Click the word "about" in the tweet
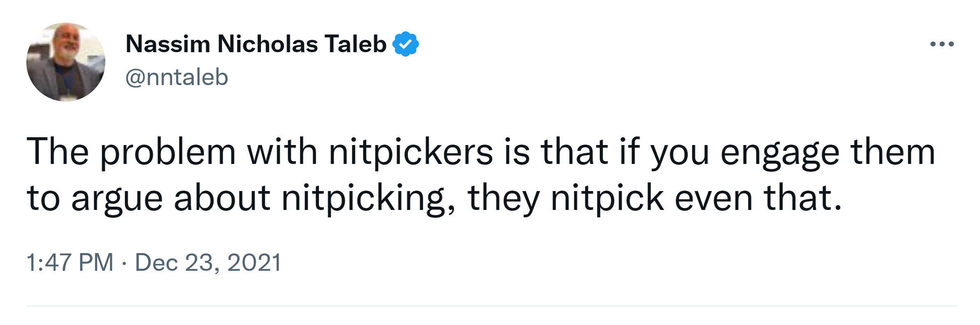The image size is (980, 325). point(222,198)
